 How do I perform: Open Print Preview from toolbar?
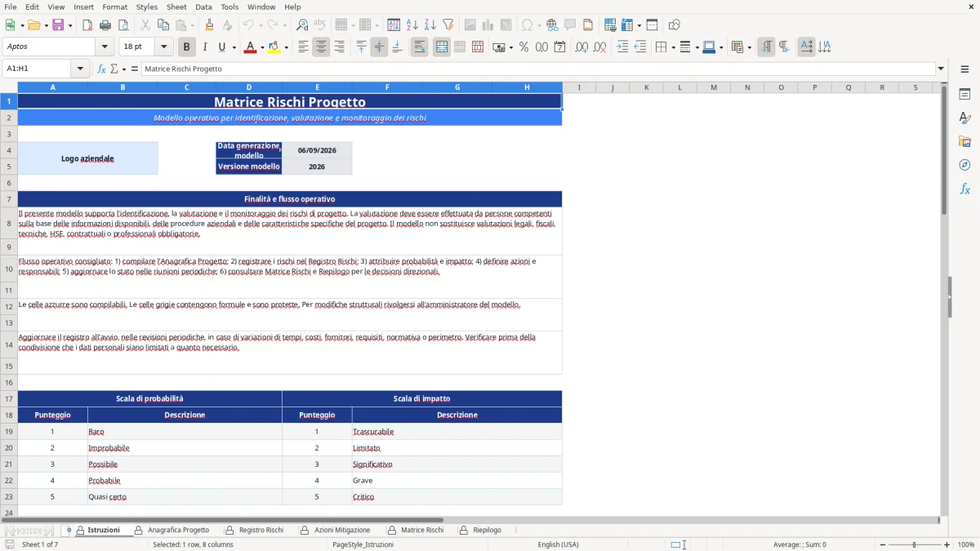[123, 25]
